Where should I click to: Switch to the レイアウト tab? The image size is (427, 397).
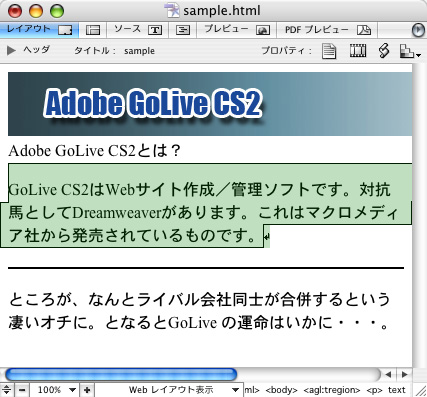(x=39, y=30)
